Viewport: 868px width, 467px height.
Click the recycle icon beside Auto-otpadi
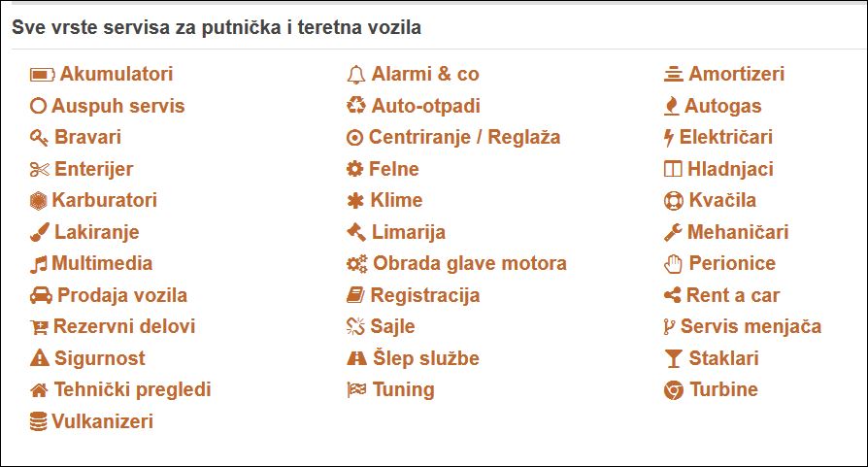click(356, 106)
